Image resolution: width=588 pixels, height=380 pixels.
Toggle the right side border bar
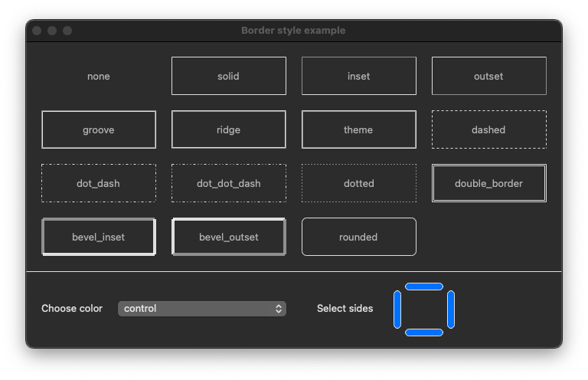451,310
